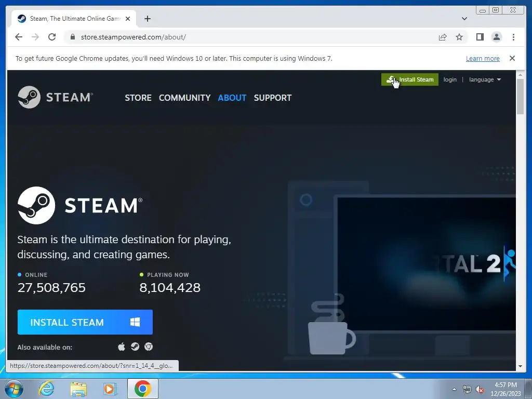Click the scrollbar up arrow
Image resolution: width=532 pixels, height=399 pixels.
pyautogui.click(x=520, y=74)
